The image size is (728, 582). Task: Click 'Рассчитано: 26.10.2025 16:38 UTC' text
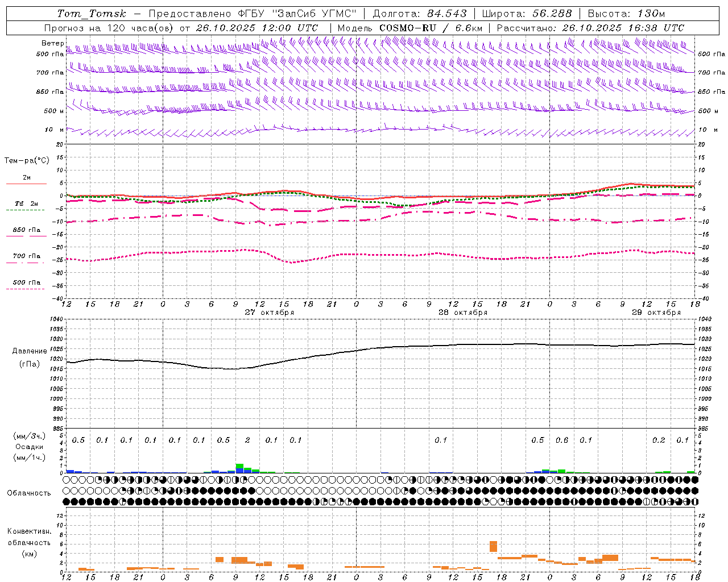coord(590,28)
